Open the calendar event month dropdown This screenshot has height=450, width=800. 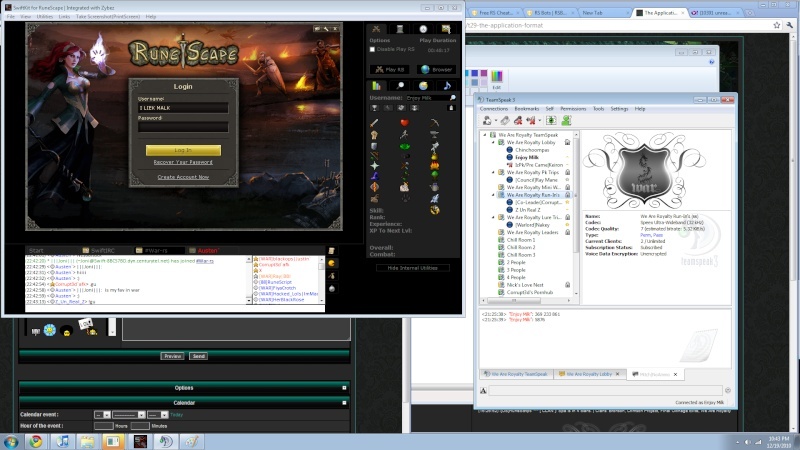[129, 415]
